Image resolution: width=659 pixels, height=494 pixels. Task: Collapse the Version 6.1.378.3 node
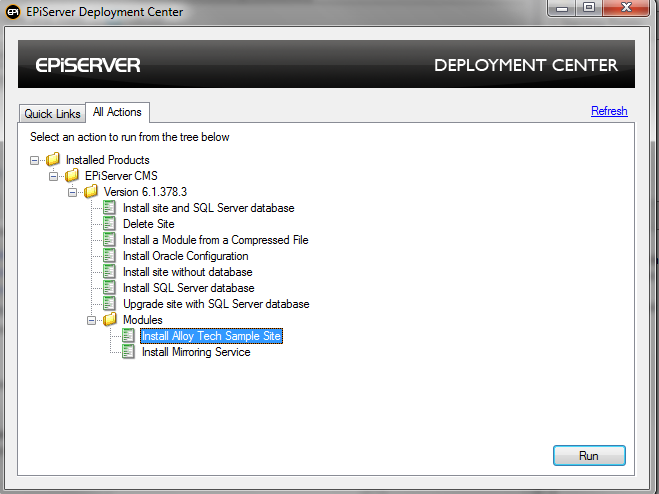72,192
